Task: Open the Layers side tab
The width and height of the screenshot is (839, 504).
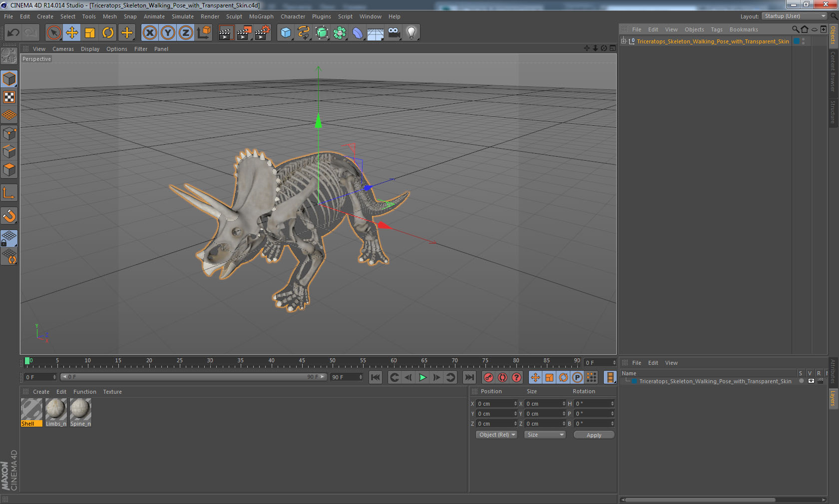Action: 833,398
